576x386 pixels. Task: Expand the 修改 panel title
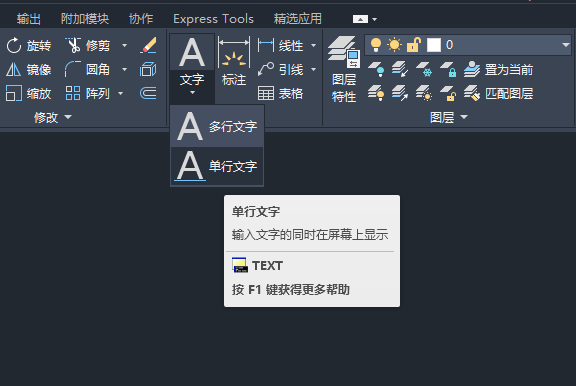click(x=53, y=118)
